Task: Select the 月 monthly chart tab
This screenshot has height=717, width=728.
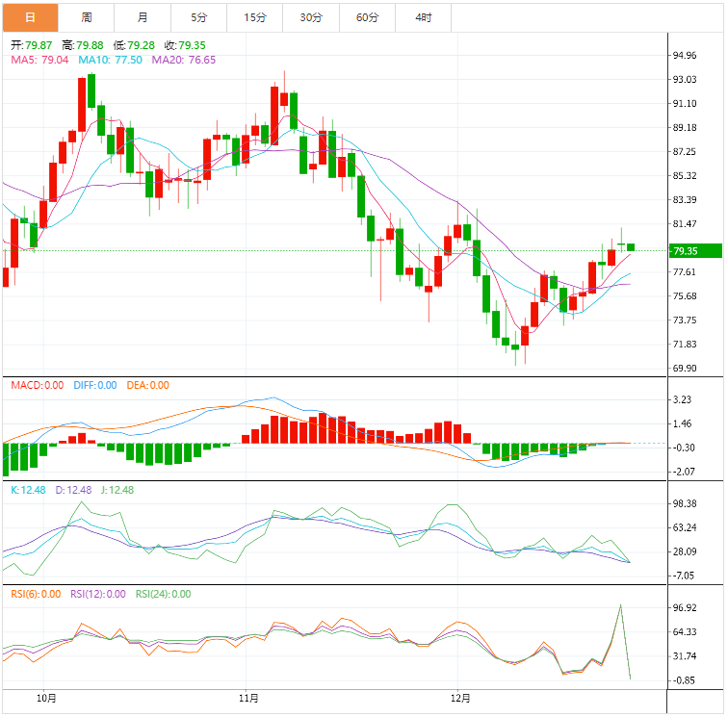Action: [x=143, y=17]
